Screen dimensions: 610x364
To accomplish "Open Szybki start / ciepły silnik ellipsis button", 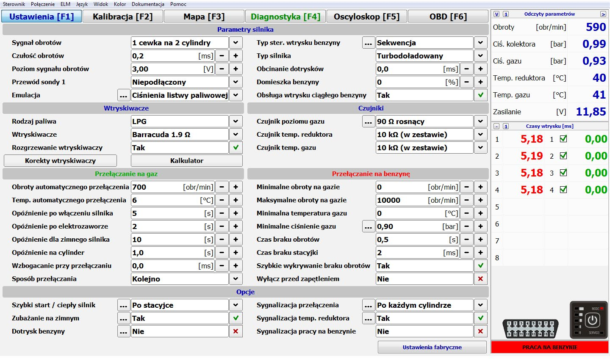I will [x=123, y=305].
